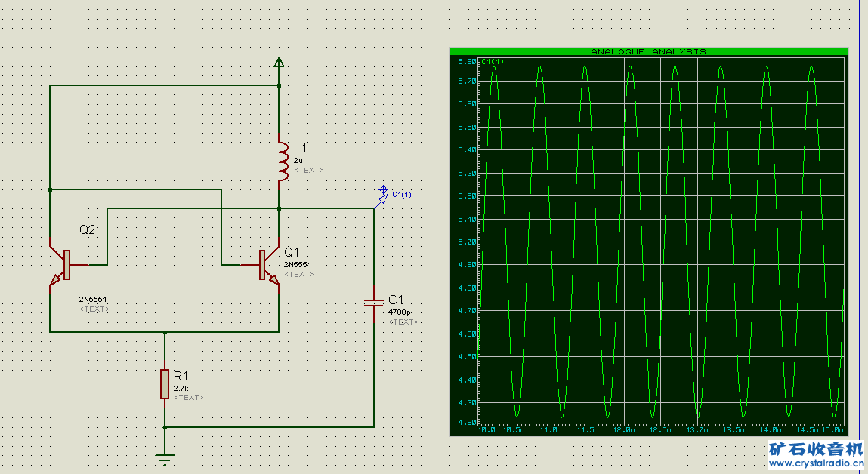Screen dimensions: 868x474
Task: Click the 2u value of L1
Action: click(298, 161)
